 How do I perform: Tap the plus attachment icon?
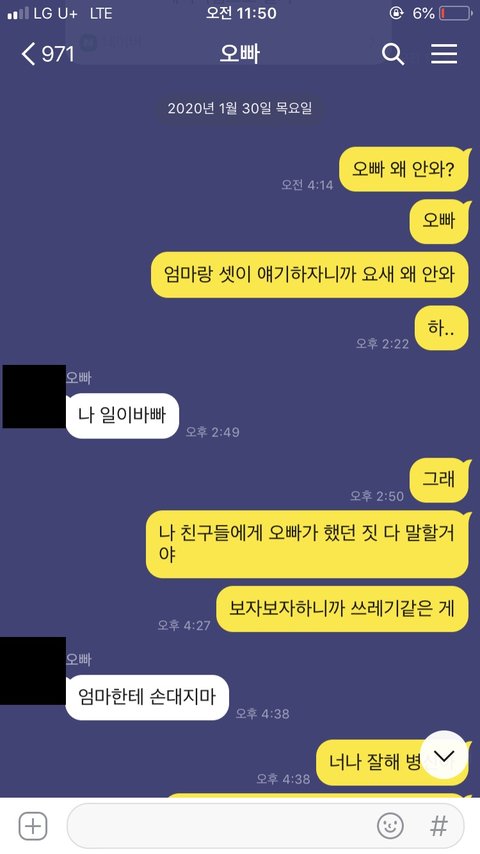(33, 826)
